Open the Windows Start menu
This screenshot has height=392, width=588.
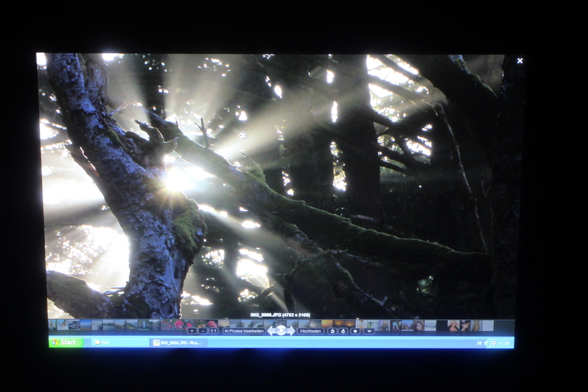pyautogui.click(x=65, y=342)
